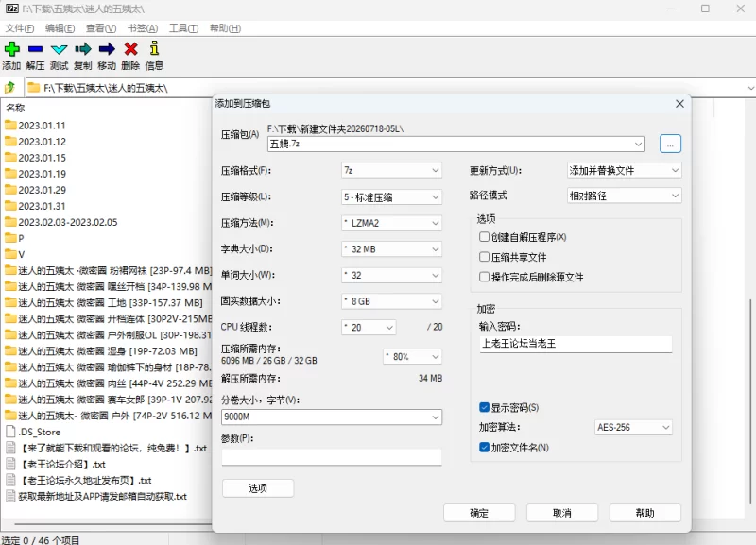Viewport: 756px width, 545px height.
Task: Click the 7z application icon in title bar
Action: point(12,9)
